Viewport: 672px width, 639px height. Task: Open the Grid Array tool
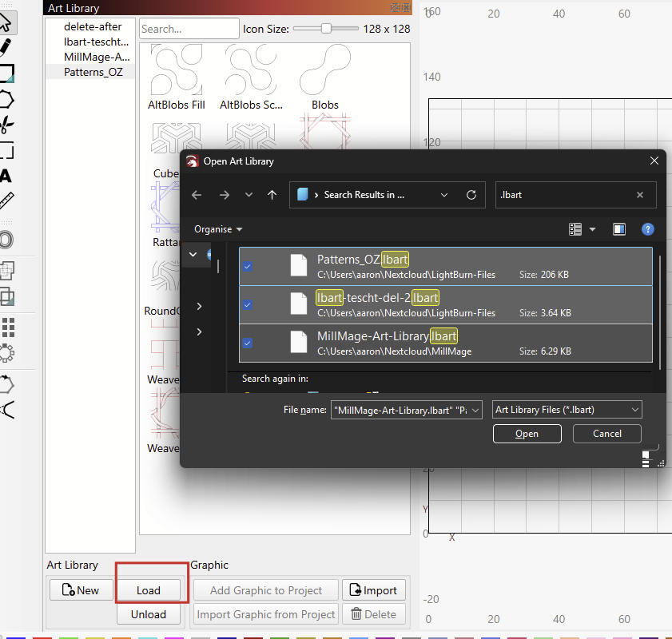point(8,327)
